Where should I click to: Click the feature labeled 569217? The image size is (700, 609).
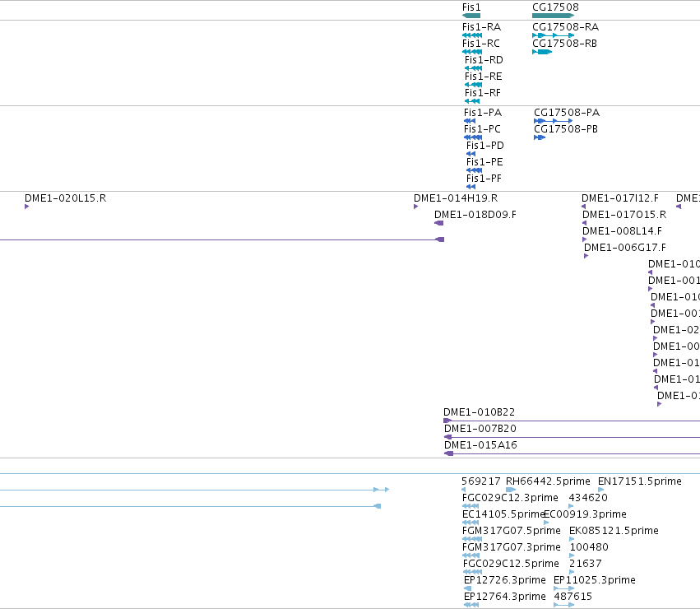point(481,481)
